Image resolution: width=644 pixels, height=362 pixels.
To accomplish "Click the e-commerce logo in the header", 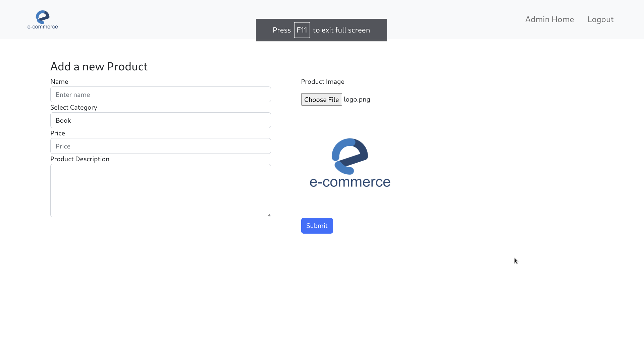I will pos(42,19).
